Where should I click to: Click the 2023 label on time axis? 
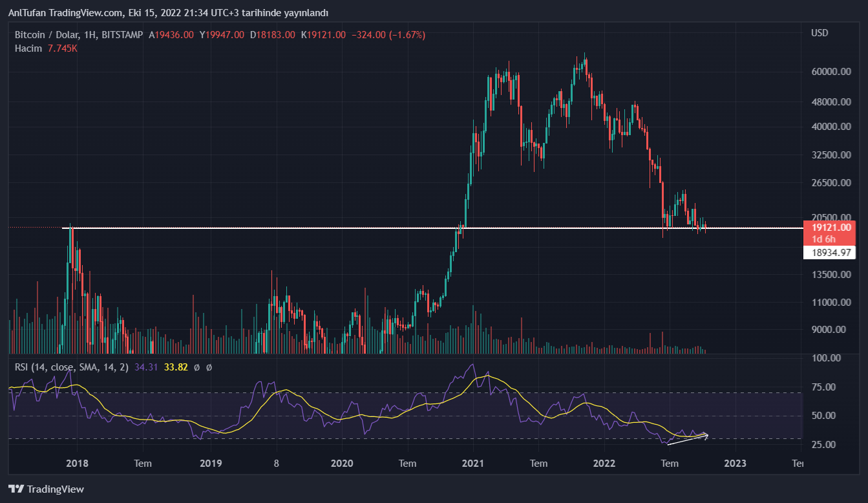(x=735, y=463)
